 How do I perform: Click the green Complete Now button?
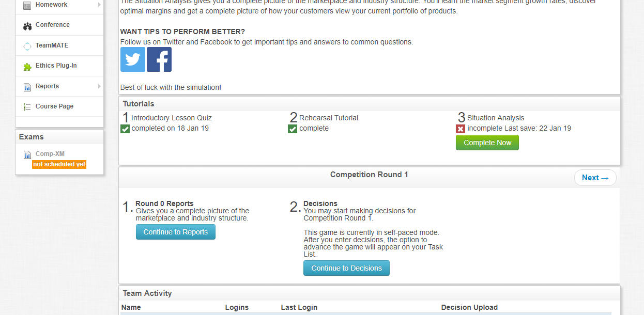coord(487,143)
